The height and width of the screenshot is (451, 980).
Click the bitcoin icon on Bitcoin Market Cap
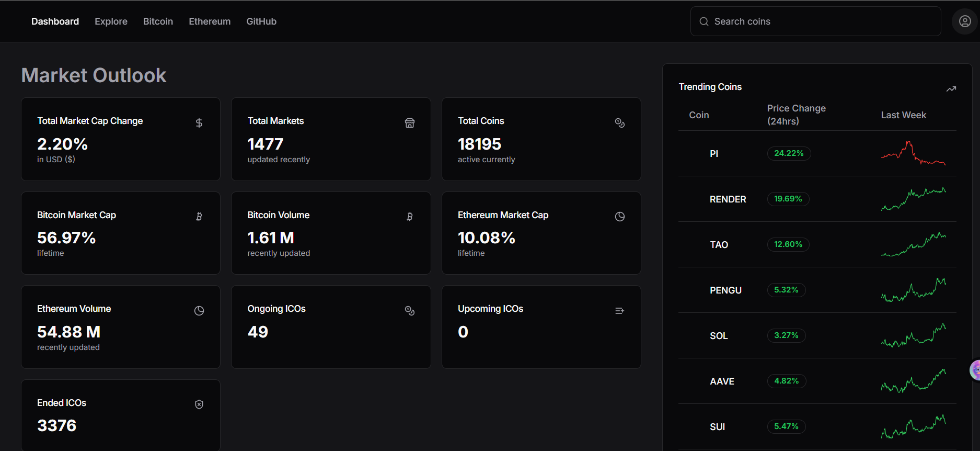(x=199, y=217)
